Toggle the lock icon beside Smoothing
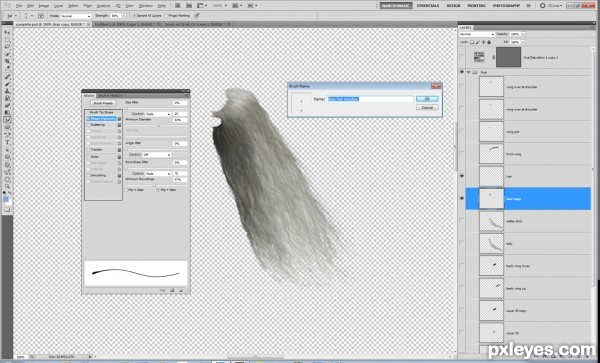 (x=119, y=175)
